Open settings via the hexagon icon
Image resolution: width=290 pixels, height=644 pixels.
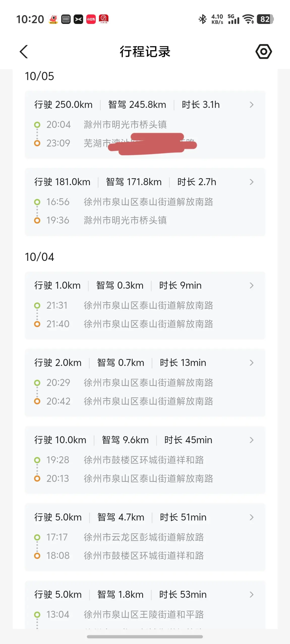click(264, 52)
